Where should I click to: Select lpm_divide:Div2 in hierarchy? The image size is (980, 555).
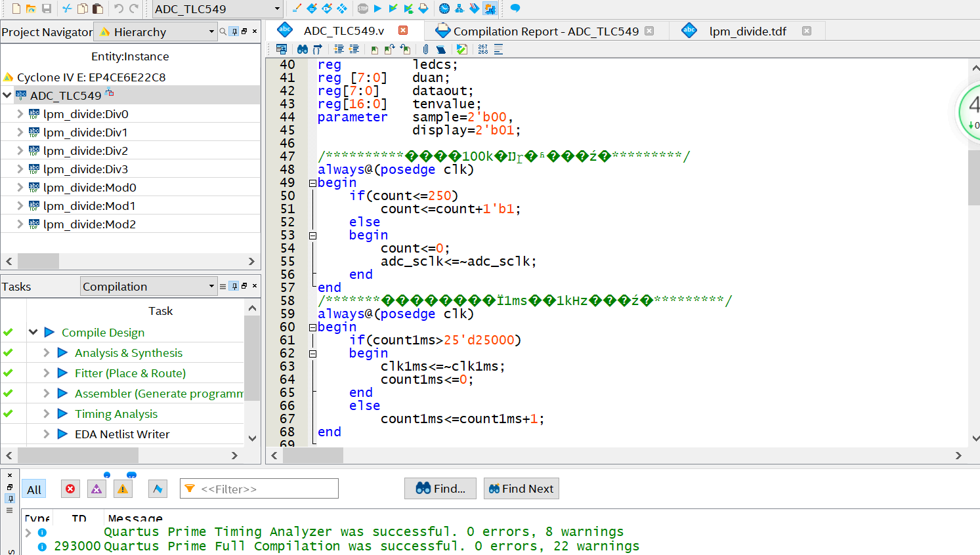(x=85, y=150)
